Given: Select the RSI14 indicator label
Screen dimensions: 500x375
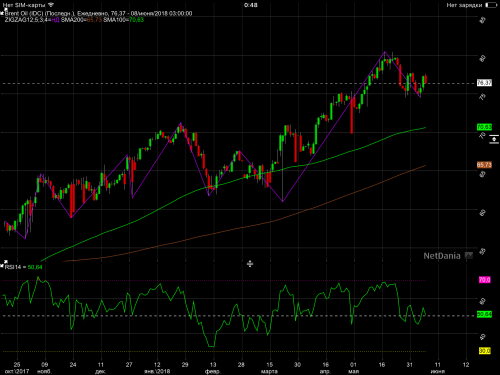Looking at the screenshot, I should click(x=23, y=267).
